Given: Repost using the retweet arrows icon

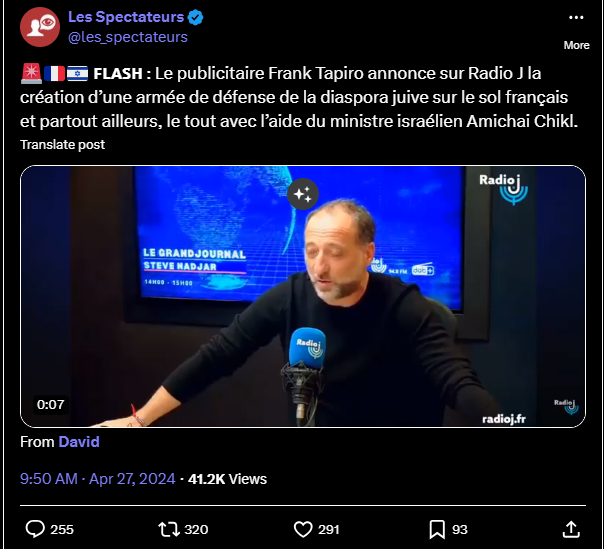Looking at the screenshot, I should point(169,529).
